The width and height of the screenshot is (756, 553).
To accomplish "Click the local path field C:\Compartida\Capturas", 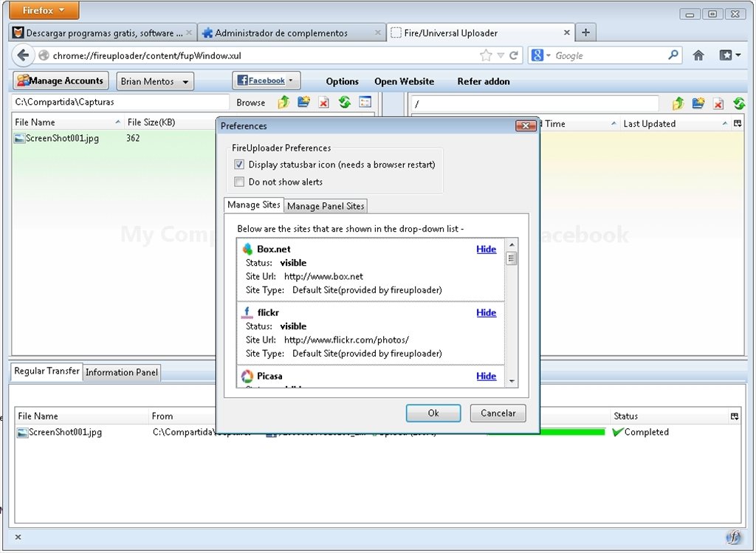I will [x=120, y=102].
